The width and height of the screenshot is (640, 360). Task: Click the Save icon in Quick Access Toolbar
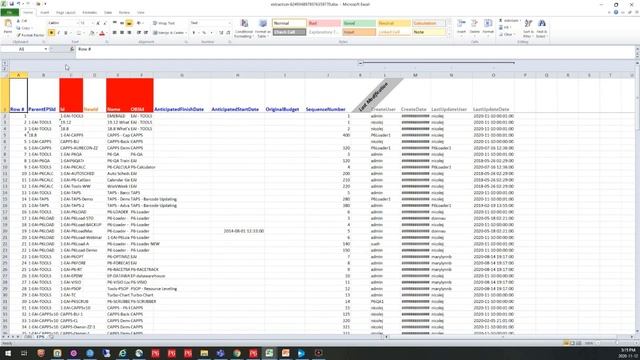point(11,4)
